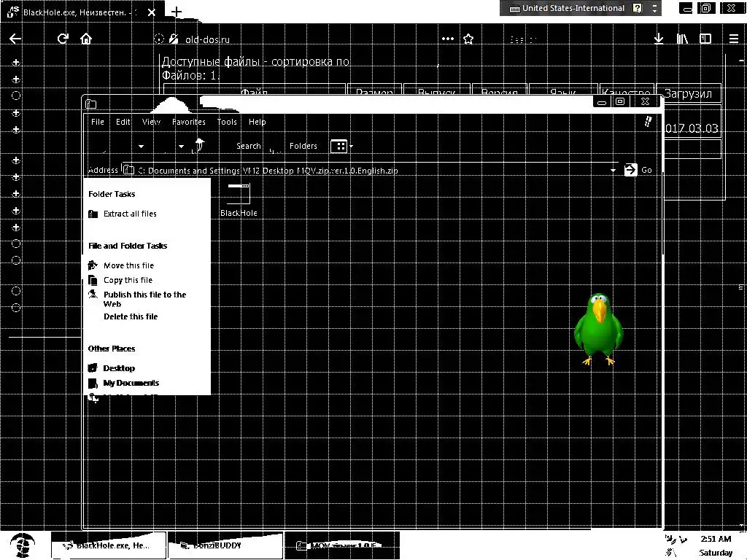The width and height of the screenshot is (747, 560).
Task: Click the Search toolbar button
Action: click(249, 146)
